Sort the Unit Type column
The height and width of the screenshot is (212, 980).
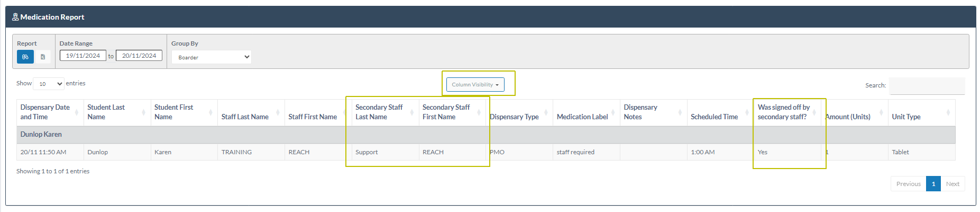tap(948, 112)
